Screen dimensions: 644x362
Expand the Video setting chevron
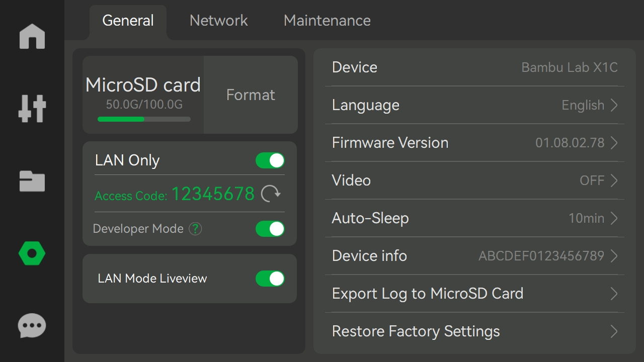coord(614,180)
